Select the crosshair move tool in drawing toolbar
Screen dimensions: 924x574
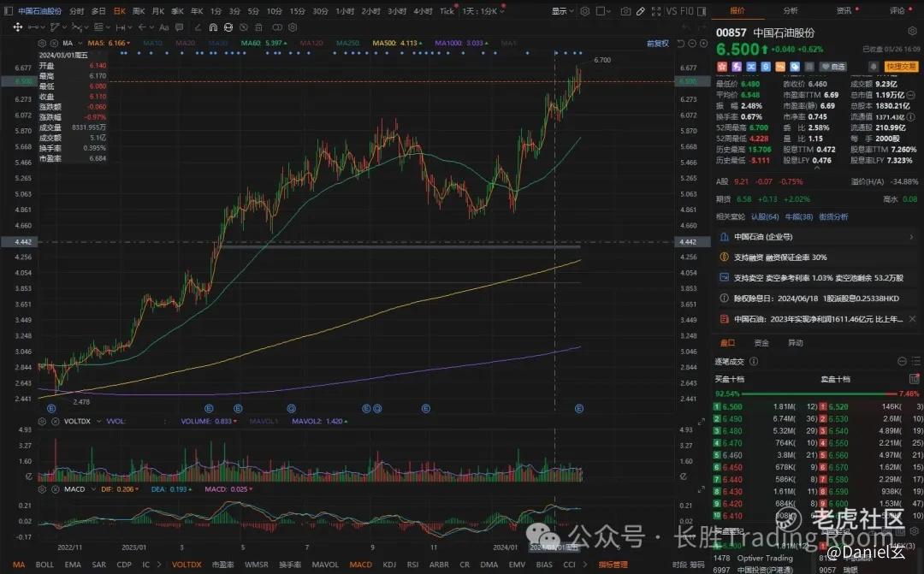(x=18, y=27)
